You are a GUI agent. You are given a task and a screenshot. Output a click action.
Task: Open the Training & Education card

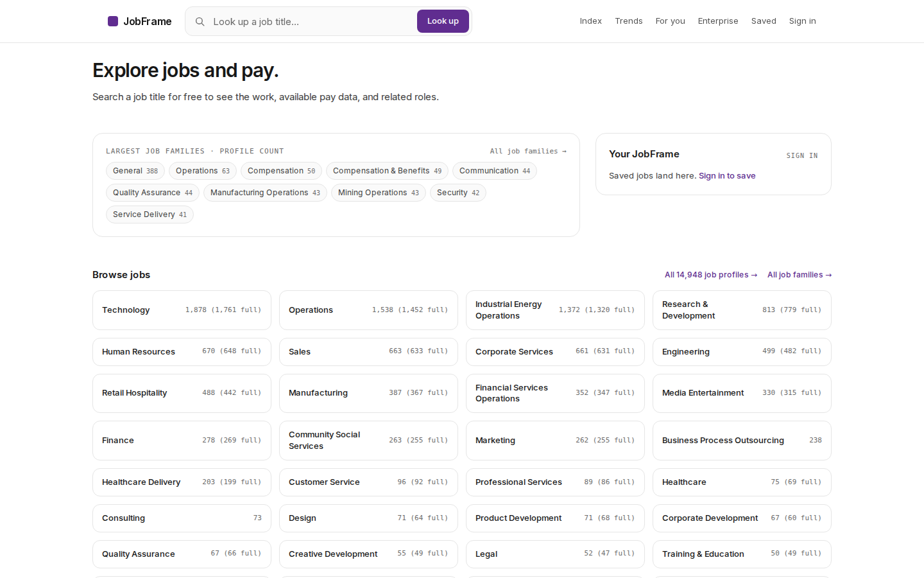pos(742,554)
